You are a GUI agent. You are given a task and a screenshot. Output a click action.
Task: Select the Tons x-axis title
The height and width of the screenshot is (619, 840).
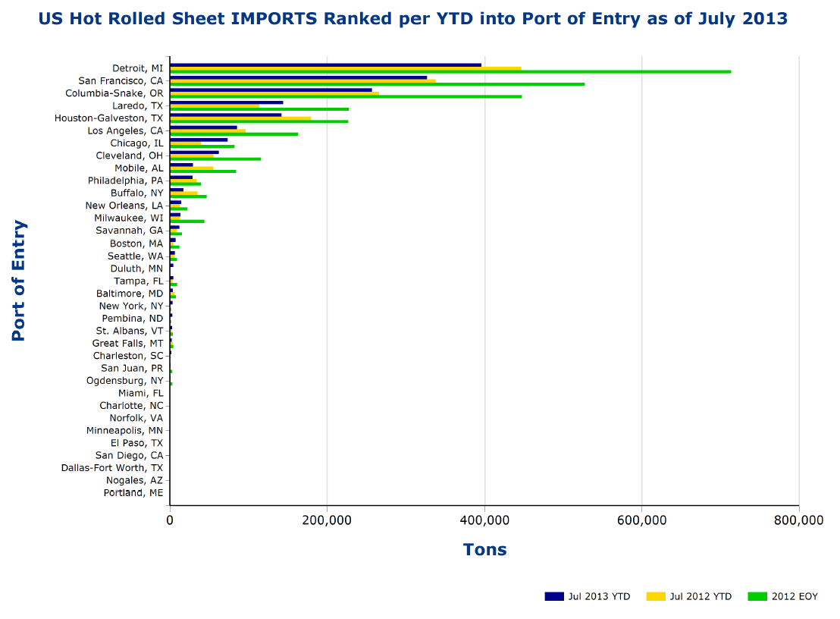[484, 549]
